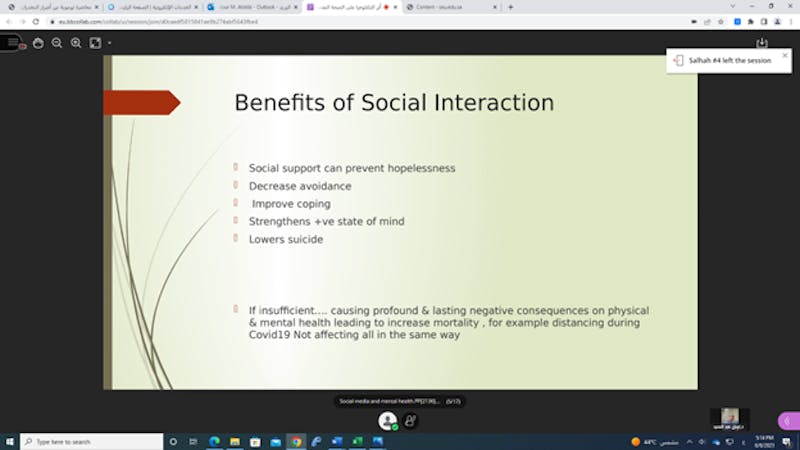Open the my status profile avatar

[x=388, y=421]
